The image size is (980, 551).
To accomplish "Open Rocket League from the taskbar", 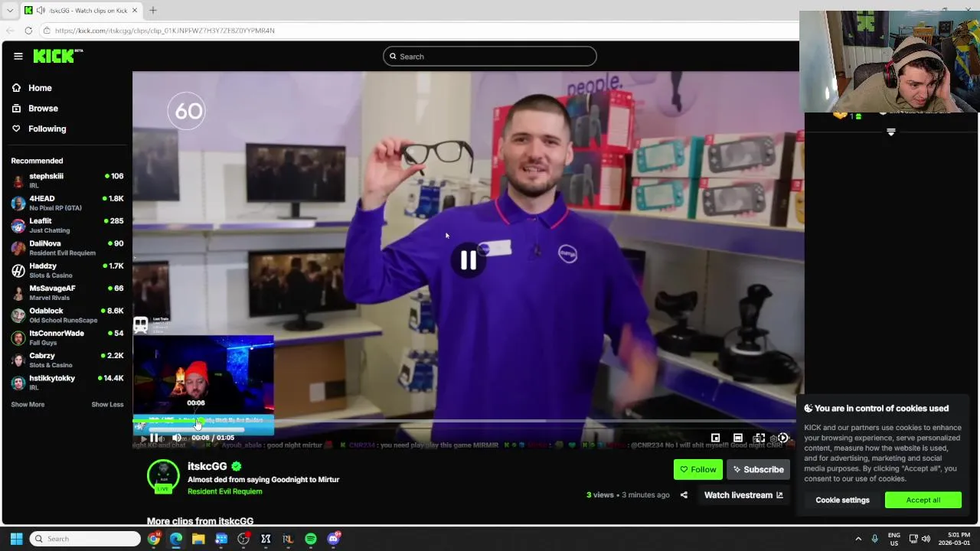I will pos(288,539).
